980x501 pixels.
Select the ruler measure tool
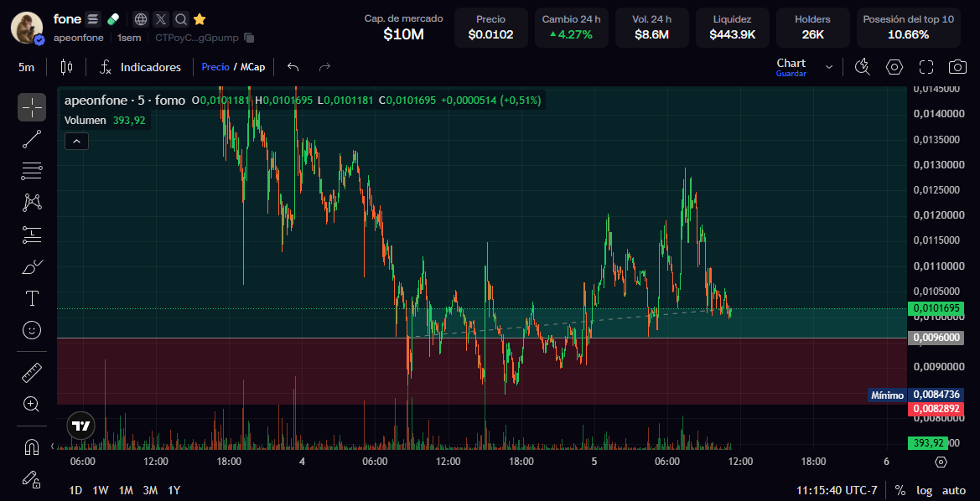(32, 372)
